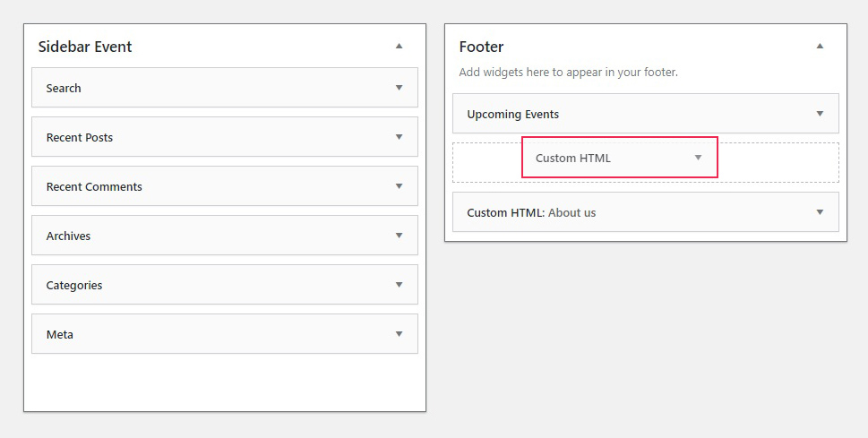Expand the Recent Comments widget arrow
The width and height of the screenshot is (868, 438).
400,186
